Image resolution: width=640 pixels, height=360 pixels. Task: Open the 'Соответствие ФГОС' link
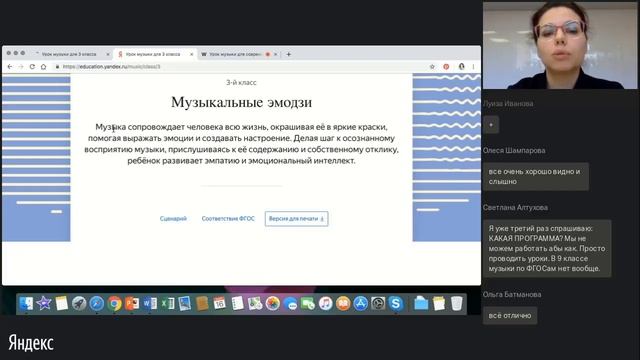228,219
